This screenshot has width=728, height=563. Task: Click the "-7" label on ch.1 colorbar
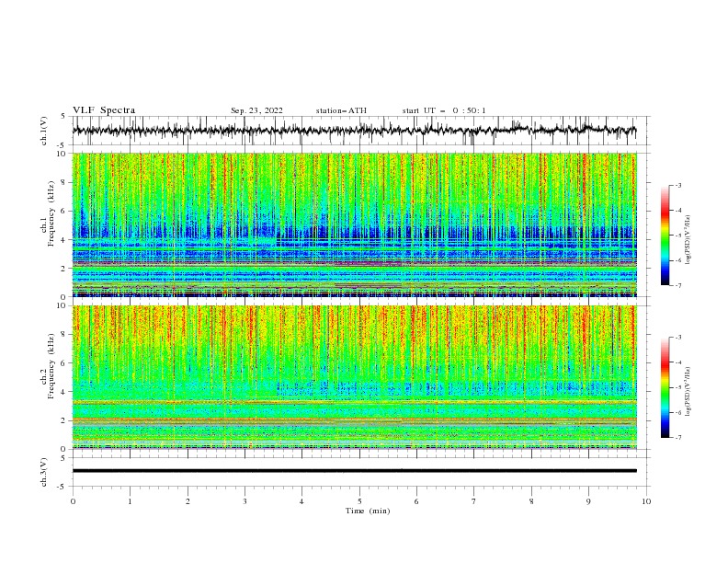[x=678, y=285]
